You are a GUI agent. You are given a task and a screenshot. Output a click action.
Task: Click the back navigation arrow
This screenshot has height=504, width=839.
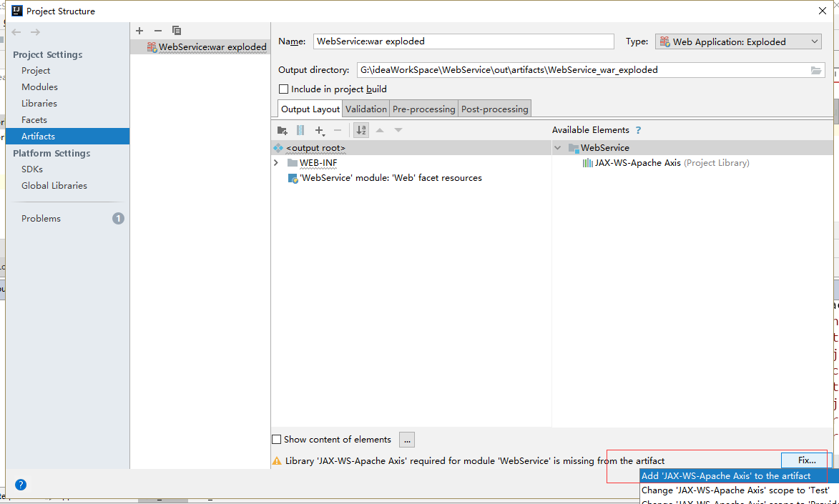pos(16,32)
